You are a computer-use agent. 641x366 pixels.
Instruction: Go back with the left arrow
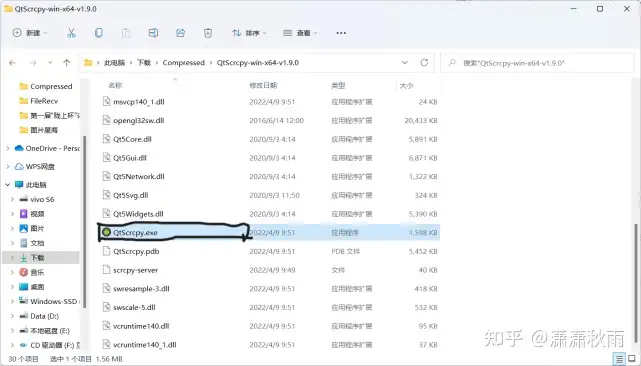coord(13,63)
